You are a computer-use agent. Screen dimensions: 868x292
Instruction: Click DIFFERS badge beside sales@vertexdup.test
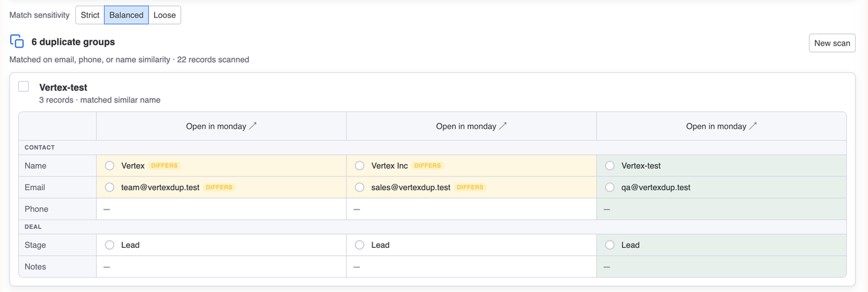click(x=469, y=187)
